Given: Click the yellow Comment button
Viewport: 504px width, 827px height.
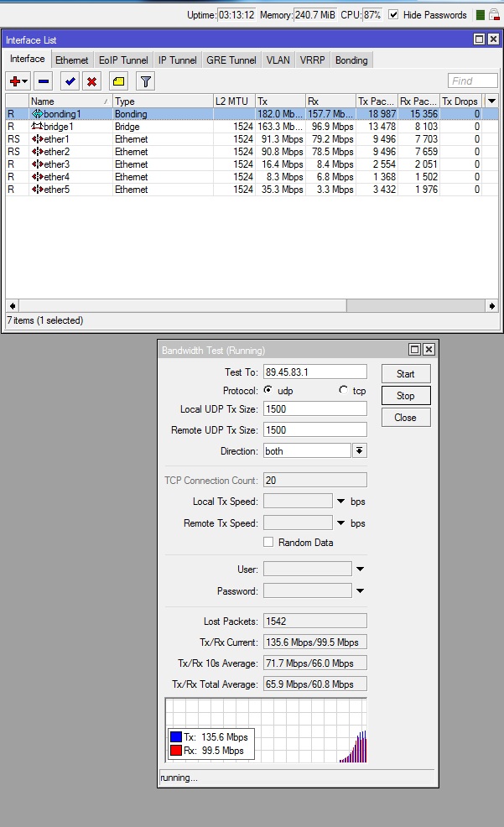Looking at the screenshot, I should point(118,81).
